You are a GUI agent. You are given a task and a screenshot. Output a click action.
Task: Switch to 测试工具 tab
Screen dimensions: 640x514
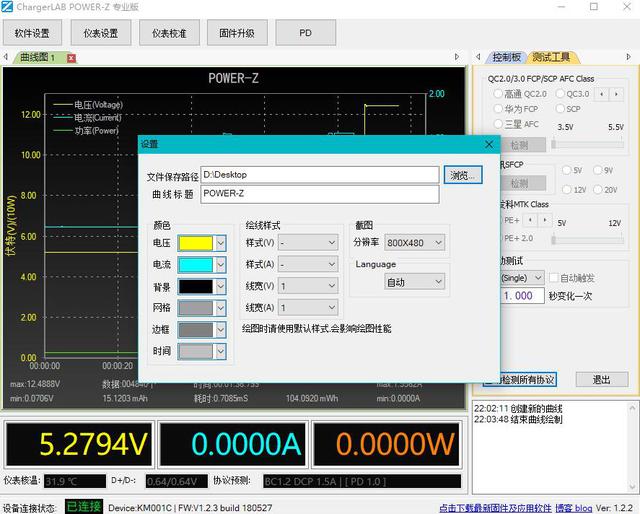pyautogui.click(x=552, y=57)
